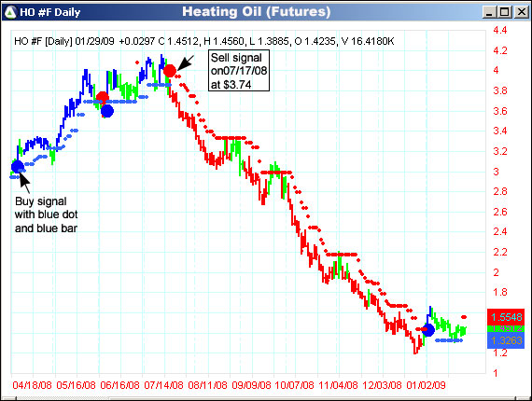The width and height of the screenshot is (532, 401).
Task: Click the 04/18/08 date axis label
Action: coord(33,385)
